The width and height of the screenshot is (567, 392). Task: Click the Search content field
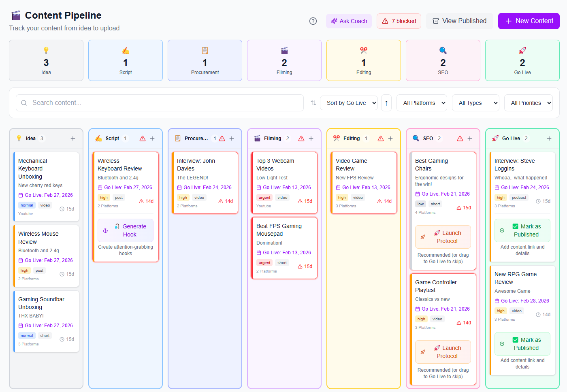160,103
